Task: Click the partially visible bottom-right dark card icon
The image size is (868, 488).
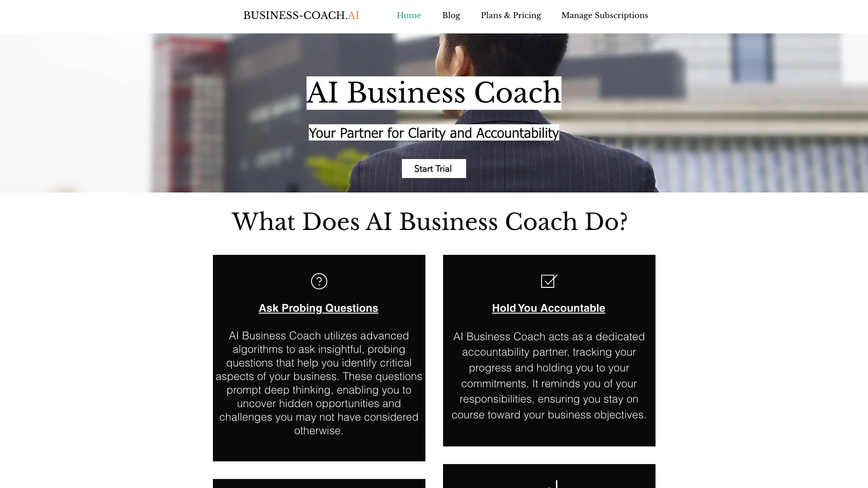Action: [548, 485]
